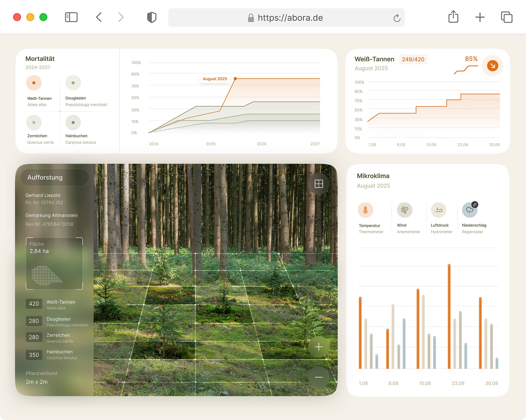Click the Pflanzverbund 2m x 2m value
The image size is (526, 420).
coord(37,382)
